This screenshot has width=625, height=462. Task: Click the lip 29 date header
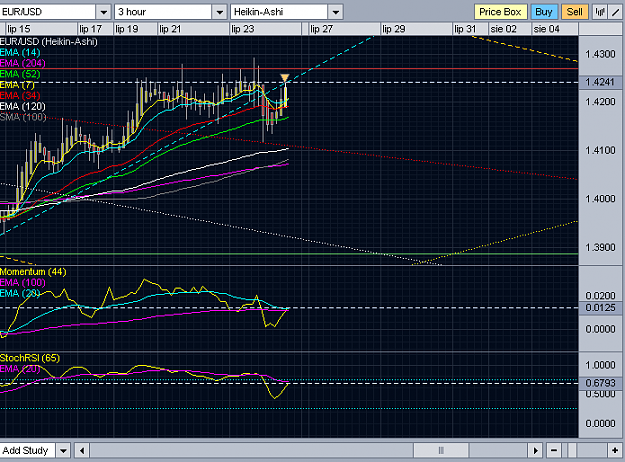coord(394,29)
